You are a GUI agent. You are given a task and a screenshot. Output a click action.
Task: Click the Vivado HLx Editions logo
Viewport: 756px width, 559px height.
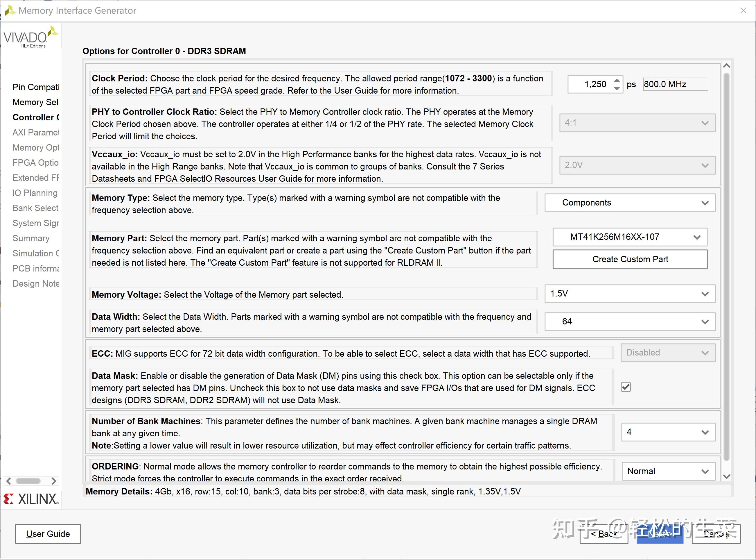(31, 37)
